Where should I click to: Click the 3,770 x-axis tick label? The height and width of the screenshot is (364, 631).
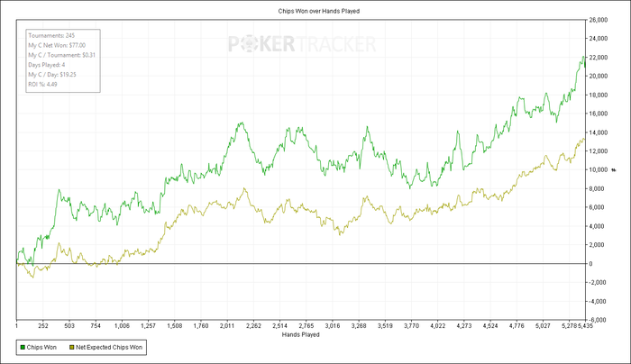coord(411,326)
